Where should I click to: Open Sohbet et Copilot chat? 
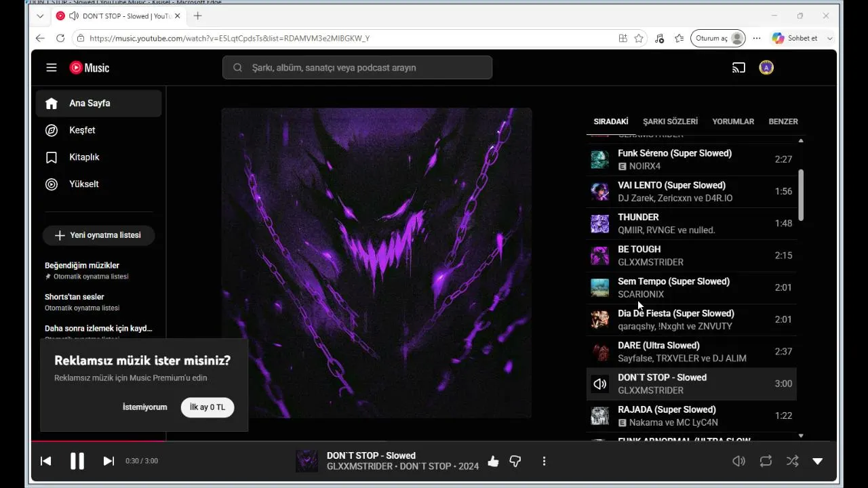click(795, 39)
